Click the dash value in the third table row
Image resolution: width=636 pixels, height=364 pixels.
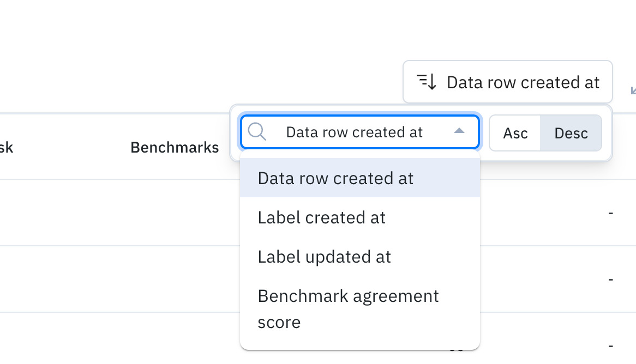click(611, 345)
